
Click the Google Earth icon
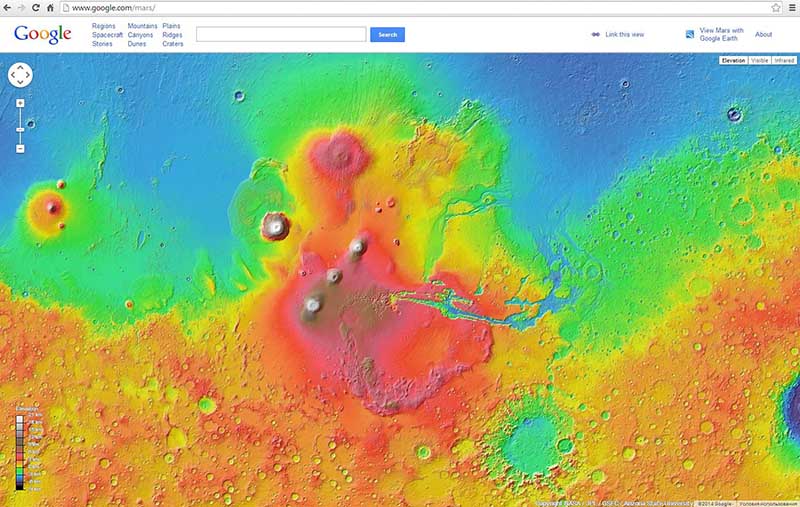690,34
